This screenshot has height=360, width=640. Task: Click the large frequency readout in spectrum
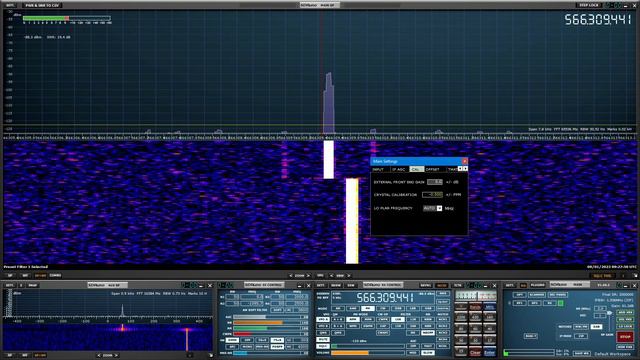click(x=598, y=19)
